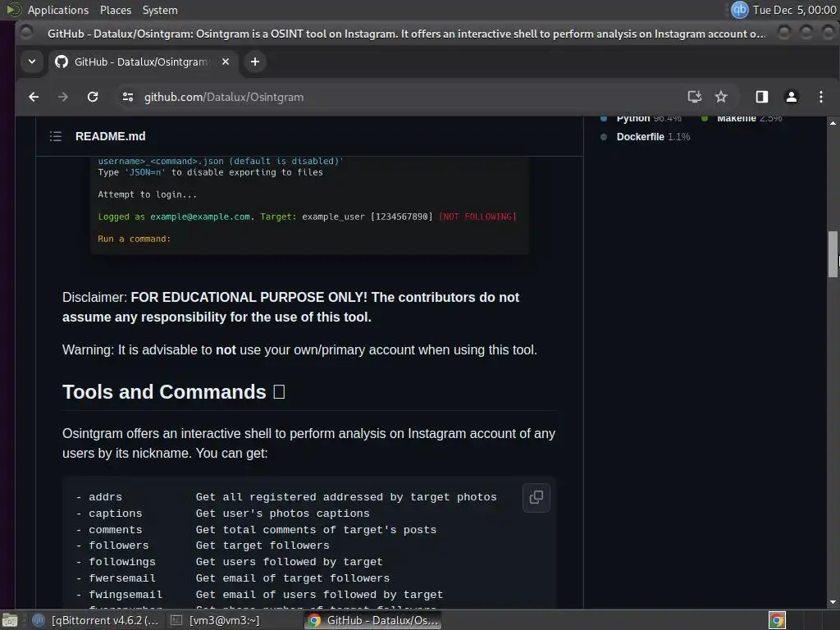Image resolution: width=840 pixels, height=630 pixels.
Task: Click the show desktop icon in bottom panel
Action: 10,620
